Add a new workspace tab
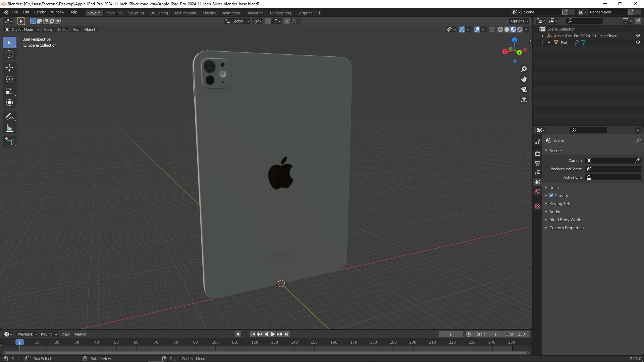This screenshot has width=644, height=362. click(319, 13)
